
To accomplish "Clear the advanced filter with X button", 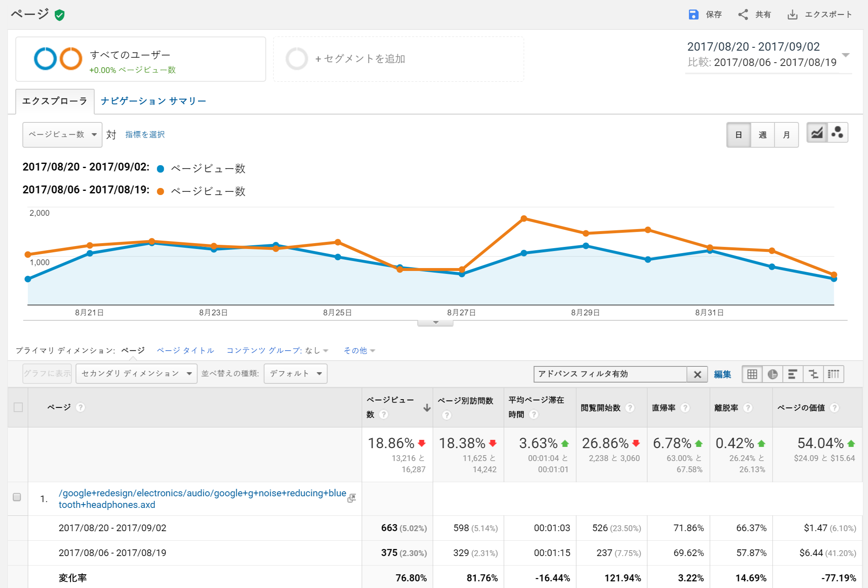I will coord(697,374).
